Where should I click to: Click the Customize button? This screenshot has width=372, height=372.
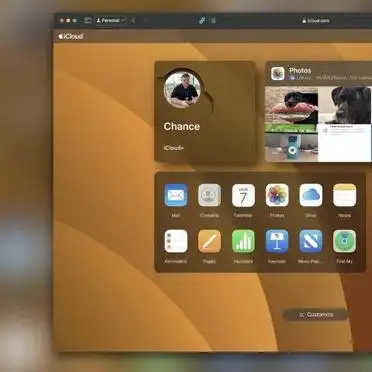click(x=315, y=315)
